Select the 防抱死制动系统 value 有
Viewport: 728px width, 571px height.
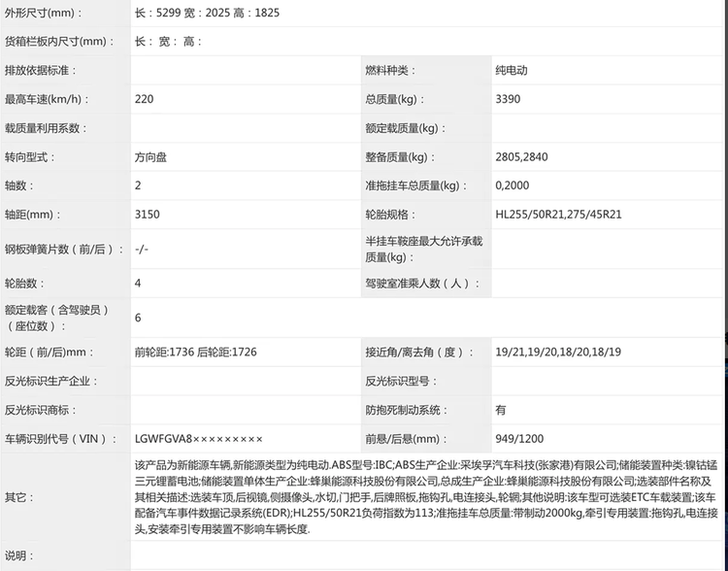[501, 410]
